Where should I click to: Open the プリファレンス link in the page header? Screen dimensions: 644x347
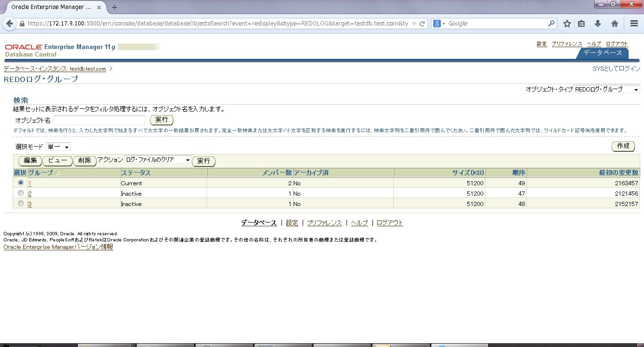pyautogui.click(x=567, y=44)
